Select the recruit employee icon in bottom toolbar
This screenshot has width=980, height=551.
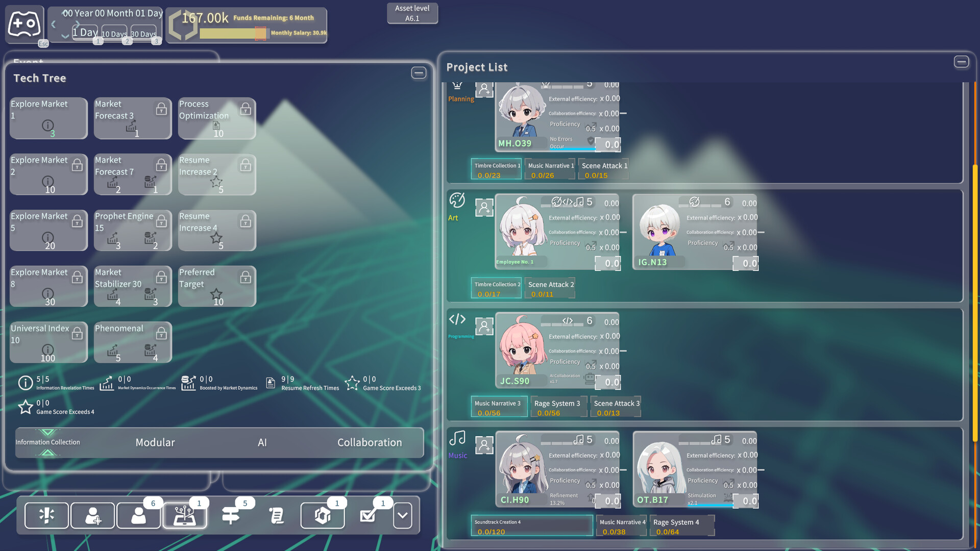(x=92, y=516)
